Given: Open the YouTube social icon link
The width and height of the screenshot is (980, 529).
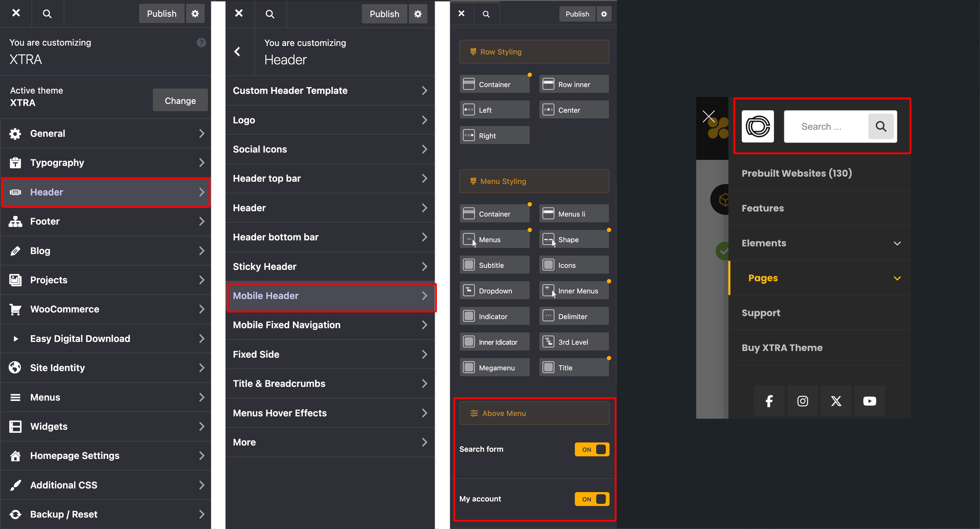Looking at the screenshot, I should click(x=869, y=401).
